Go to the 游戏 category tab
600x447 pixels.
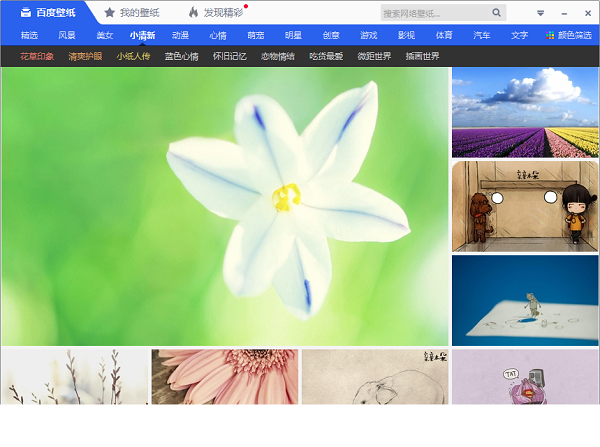click(x=368, y=35)
